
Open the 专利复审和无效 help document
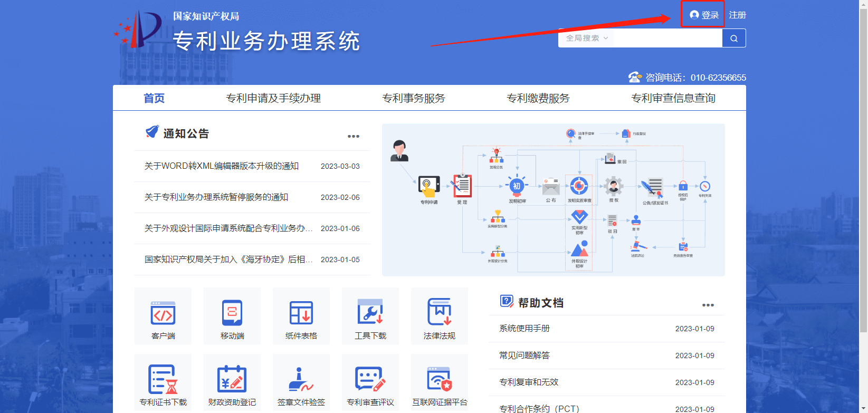click(529, 382)
